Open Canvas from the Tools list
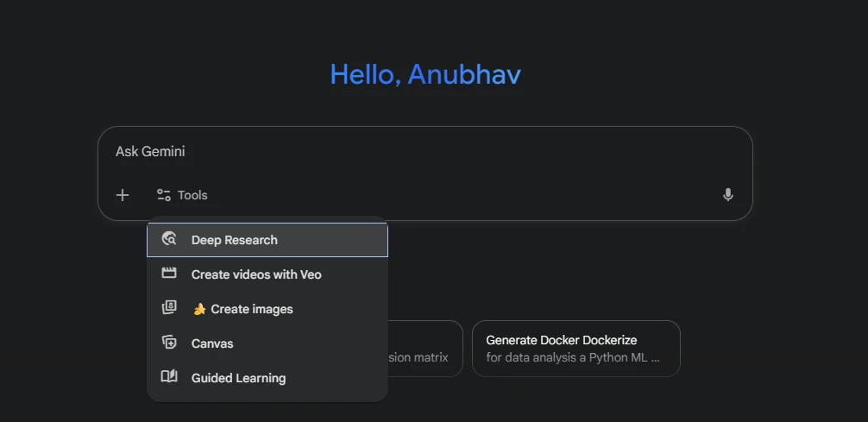868x422 pixels. click(x=267, y=343)
